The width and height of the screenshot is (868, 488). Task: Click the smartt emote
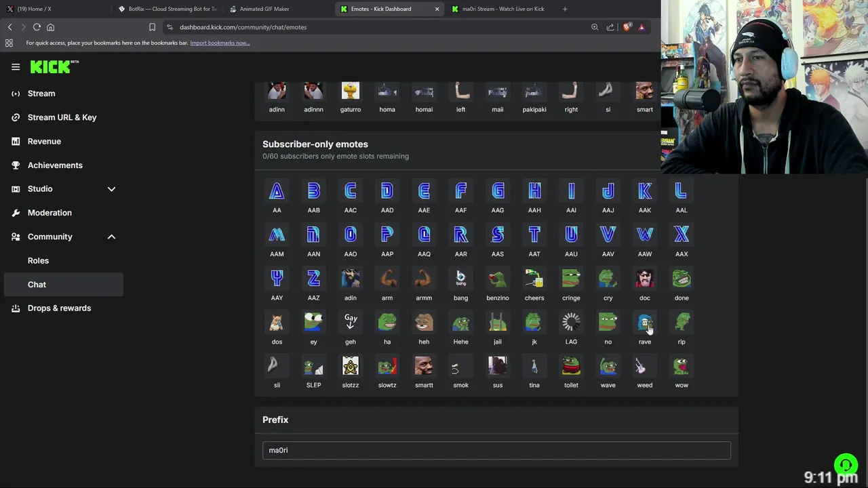tap(424, 366)
